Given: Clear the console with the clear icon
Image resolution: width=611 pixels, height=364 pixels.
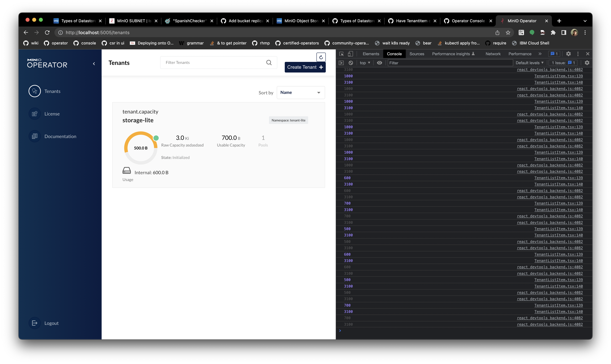Looking at the screenshot, I should [x=351, y=63].
